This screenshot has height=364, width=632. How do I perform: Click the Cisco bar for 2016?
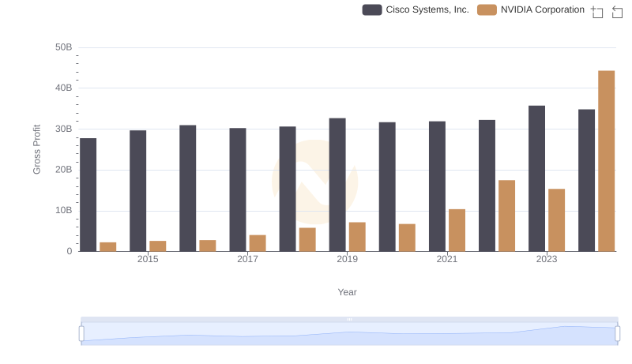pyautogui.click(x=187, y=188)
